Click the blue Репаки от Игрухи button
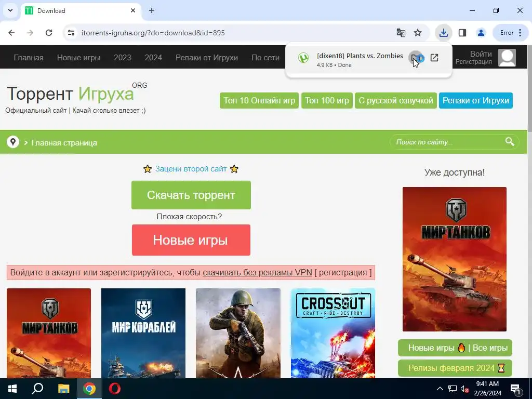 476,100
